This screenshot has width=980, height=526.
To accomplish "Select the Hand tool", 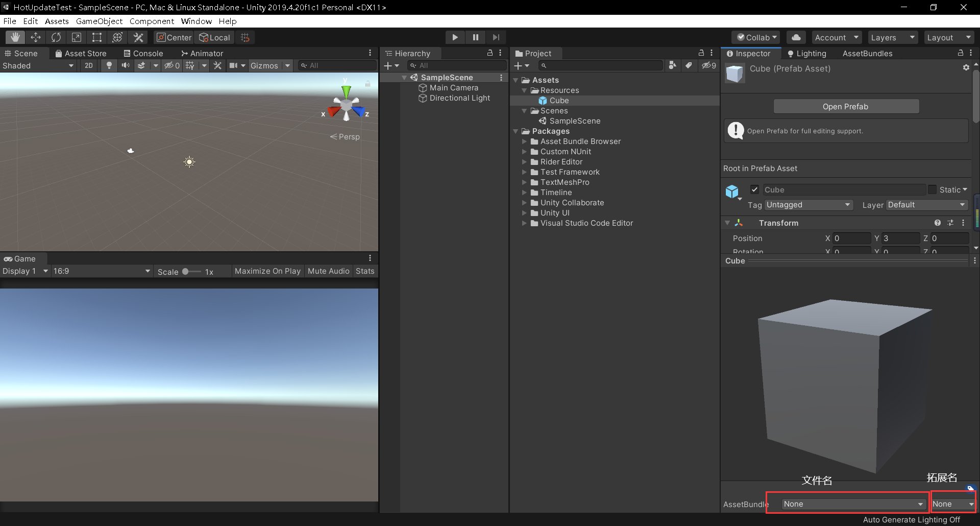I will [15, 37].
